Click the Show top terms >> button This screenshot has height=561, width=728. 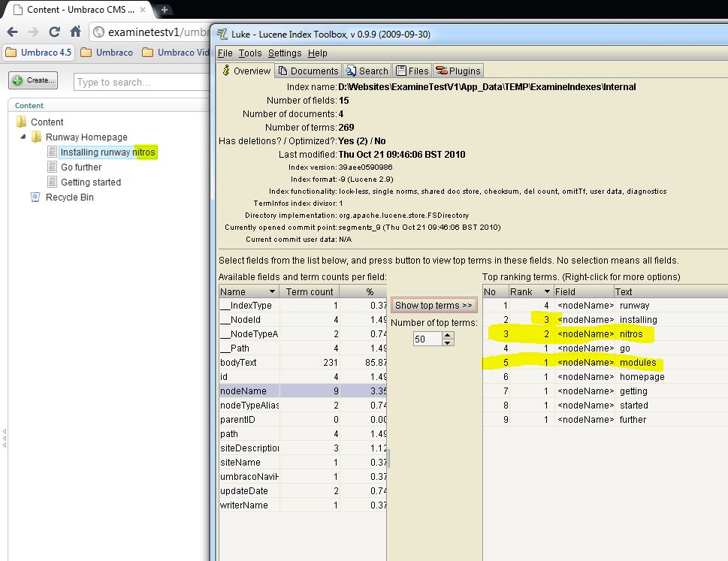pyautogui.click(x=433, y=306)
